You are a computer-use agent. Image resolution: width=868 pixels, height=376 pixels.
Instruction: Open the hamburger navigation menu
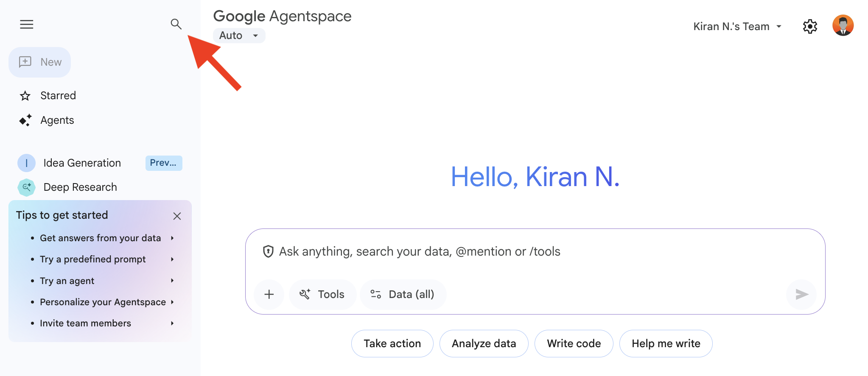tap(26, 25)
